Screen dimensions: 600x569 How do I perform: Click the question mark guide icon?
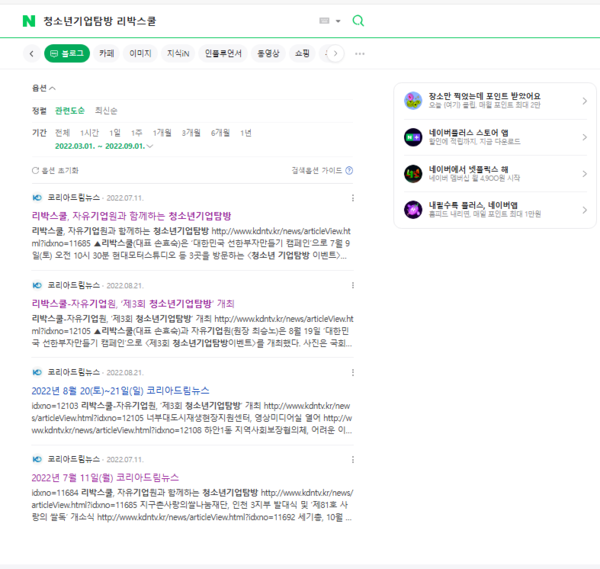coord(349,170)
